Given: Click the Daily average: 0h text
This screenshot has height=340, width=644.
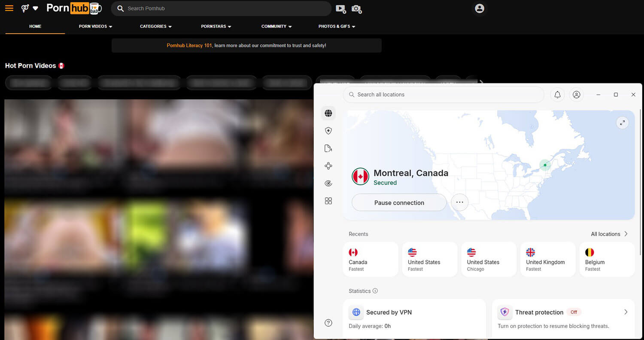Looking at the screenshot, I should [370, 326].
